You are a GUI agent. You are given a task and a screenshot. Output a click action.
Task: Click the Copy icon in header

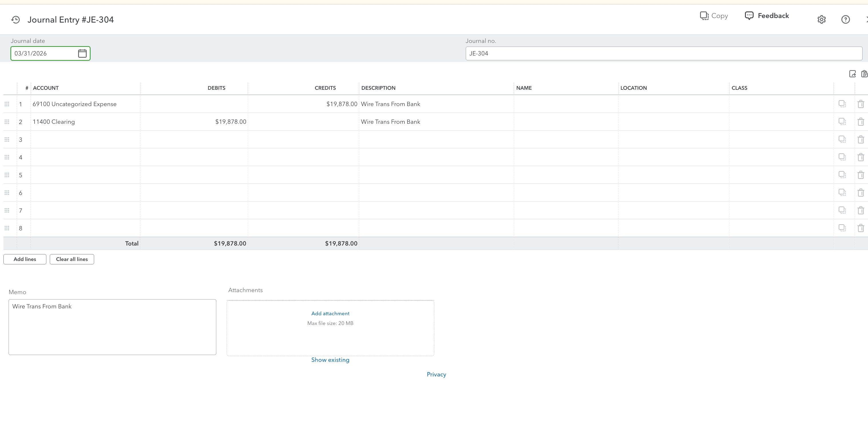(704, 16)
